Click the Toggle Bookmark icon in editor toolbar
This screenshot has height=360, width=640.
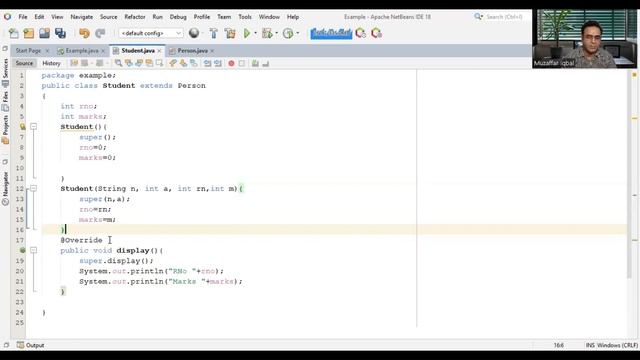point(194,63)
